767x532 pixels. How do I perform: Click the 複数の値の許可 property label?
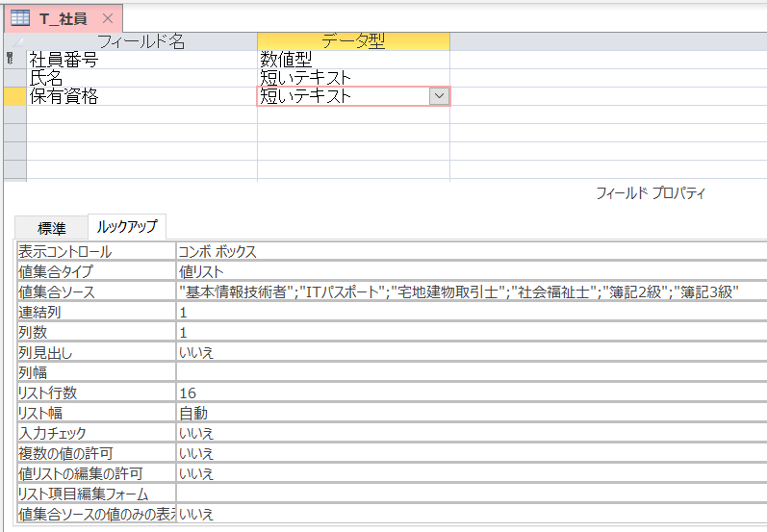(x=96, y=453)
